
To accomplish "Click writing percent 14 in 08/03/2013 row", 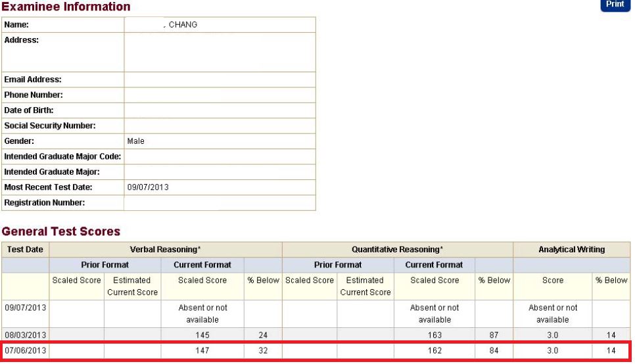I will coord(611,336).
